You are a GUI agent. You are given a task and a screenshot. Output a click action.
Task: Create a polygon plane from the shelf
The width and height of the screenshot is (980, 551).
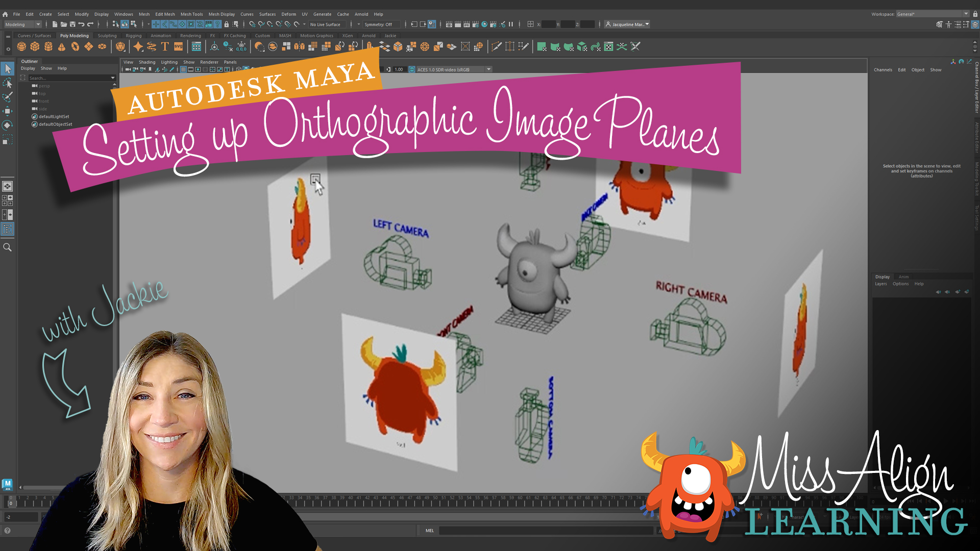click(x=89, y=47)
